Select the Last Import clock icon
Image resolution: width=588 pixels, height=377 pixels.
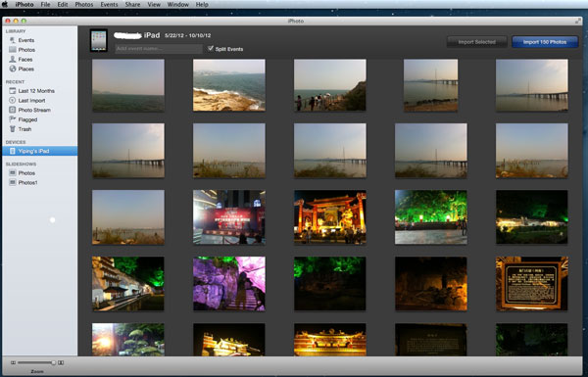click(13, 100)
